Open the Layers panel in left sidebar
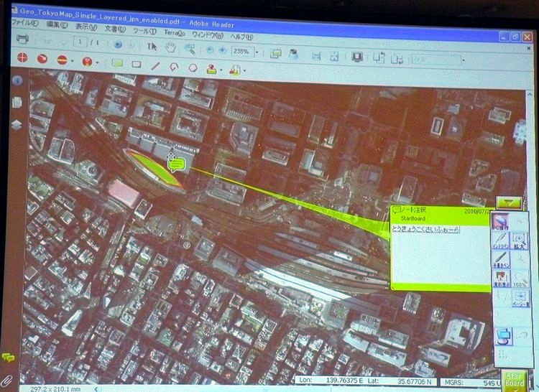Viewport: 539px width, 392px height. [17, 125]
